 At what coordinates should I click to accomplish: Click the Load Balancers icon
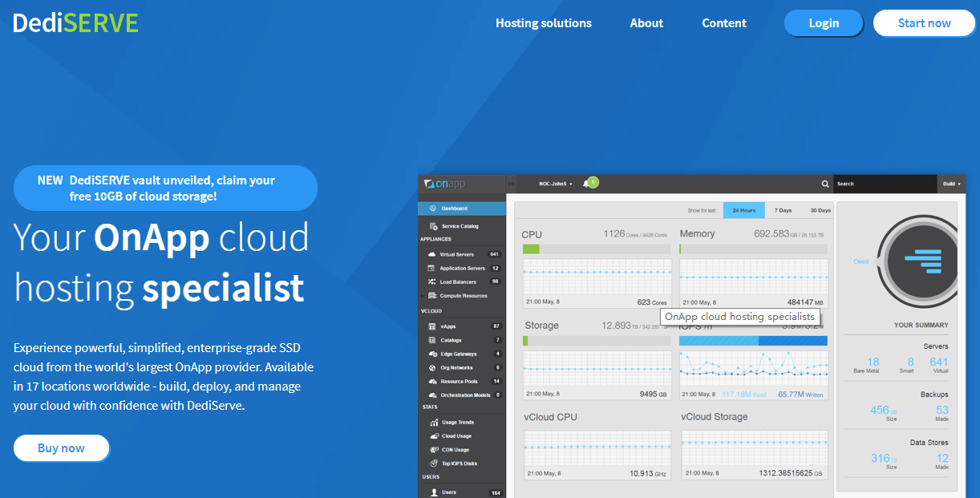click(432, 281)
